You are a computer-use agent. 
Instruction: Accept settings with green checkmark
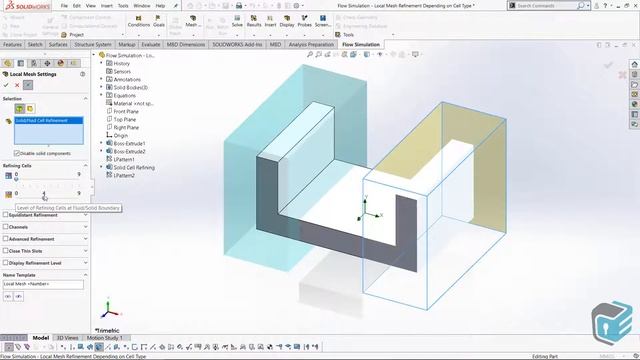pos(6,85)
